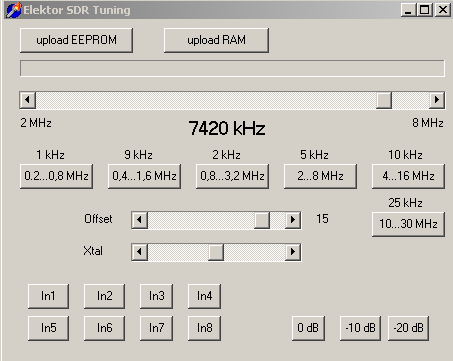453x361 pixels.
Task: Choose input In5
Action: point(48,328)
